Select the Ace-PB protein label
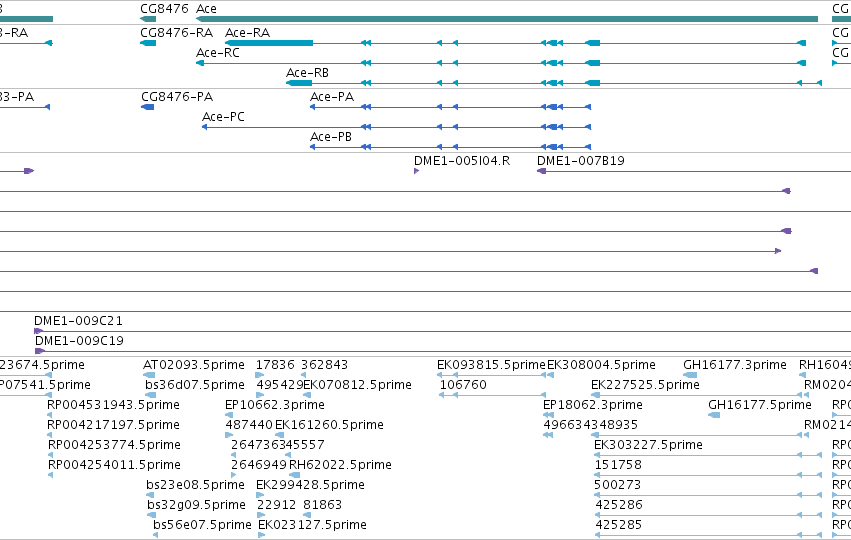Screen dimensions: 851x540 [331, 137]
